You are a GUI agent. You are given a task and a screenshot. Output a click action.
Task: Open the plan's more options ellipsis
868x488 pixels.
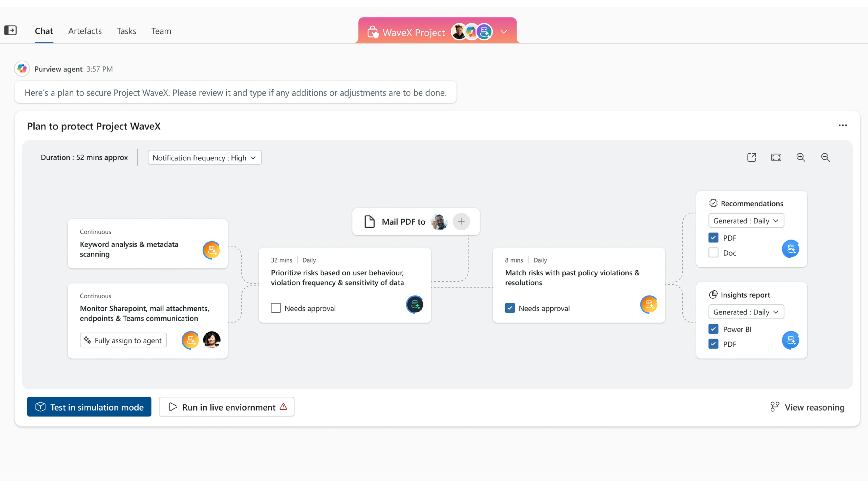coord(843,125)
